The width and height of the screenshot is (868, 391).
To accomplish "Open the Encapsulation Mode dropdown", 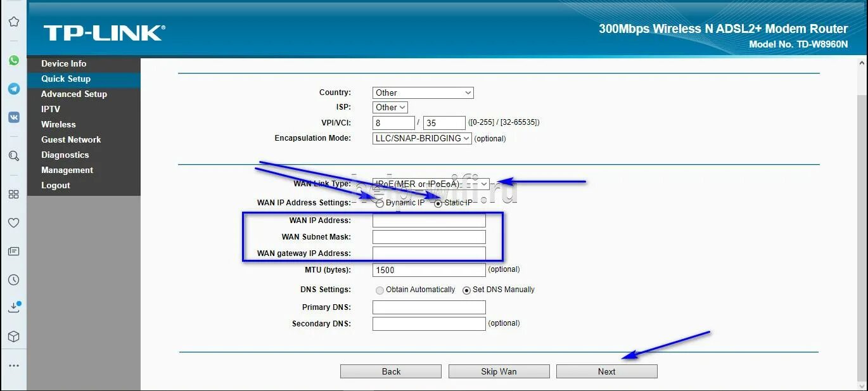I will click(x=422, y=138).
